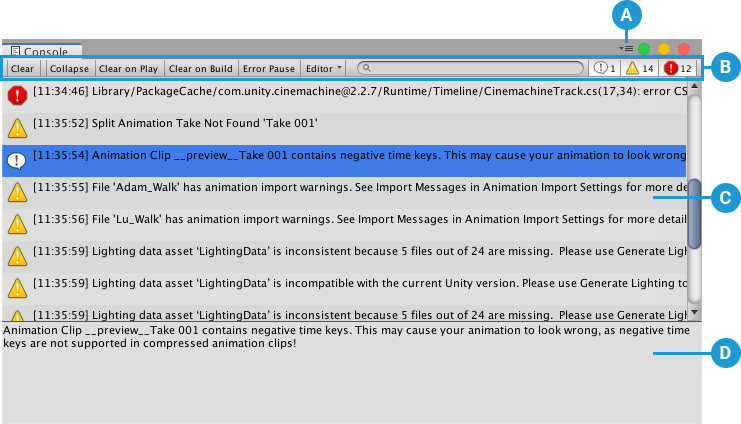This screenshot has width=741, height=424.
Task: Toggle Clear on Build option
Action: click(200, 69)
